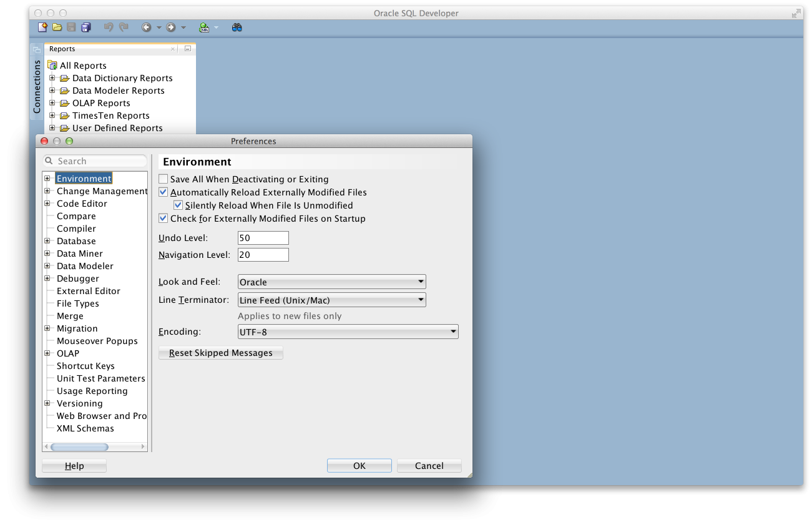Expand the Versioning preferences node

[47, 403]
